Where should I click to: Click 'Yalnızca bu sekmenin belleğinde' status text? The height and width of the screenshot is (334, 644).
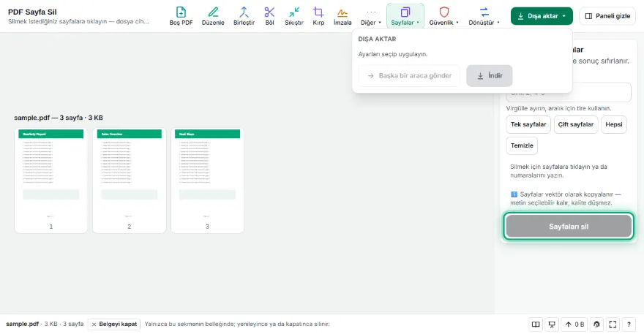[237, 324]
